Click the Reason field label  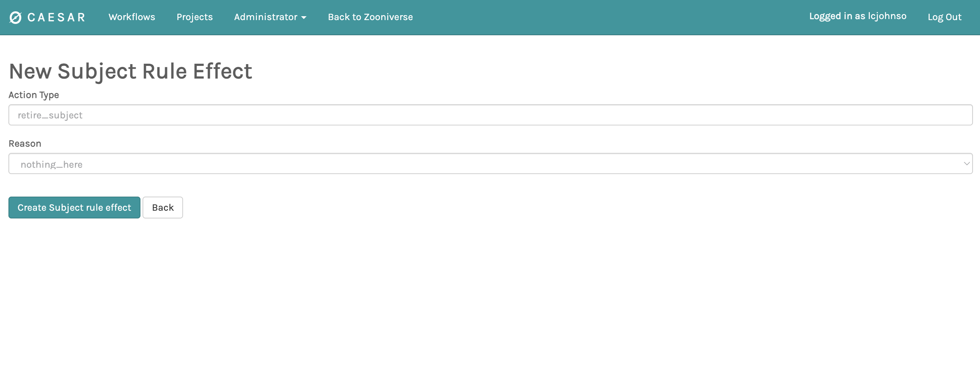click(25, 143)
